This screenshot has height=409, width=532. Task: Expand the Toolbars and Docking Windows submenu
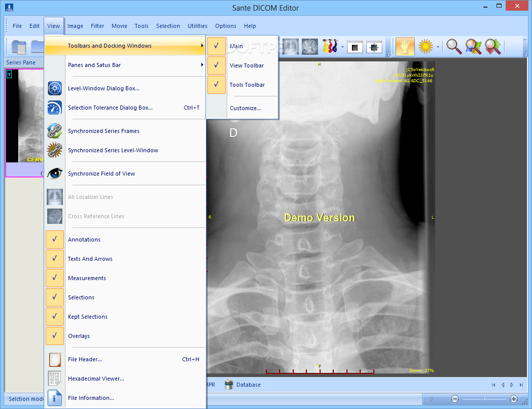125,46
